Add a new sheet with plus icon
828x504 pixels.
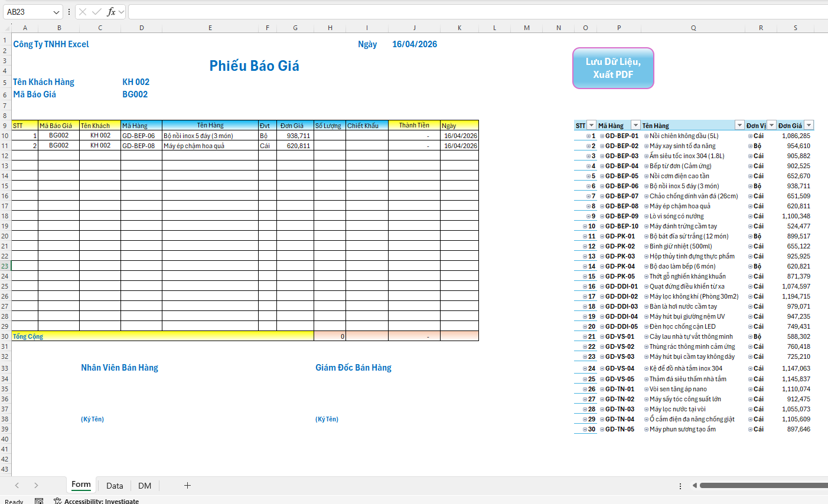(x=187, y=485)
